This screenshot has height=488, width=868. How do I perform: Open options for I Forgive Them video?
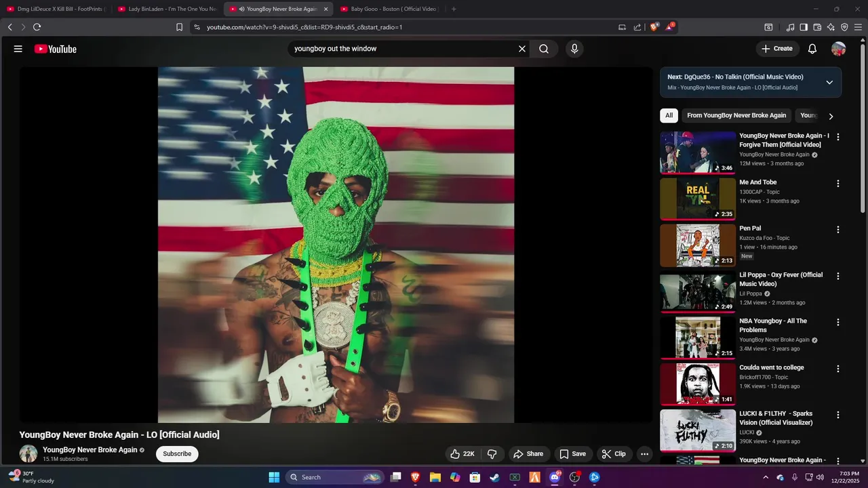click(x=838, y=137)
